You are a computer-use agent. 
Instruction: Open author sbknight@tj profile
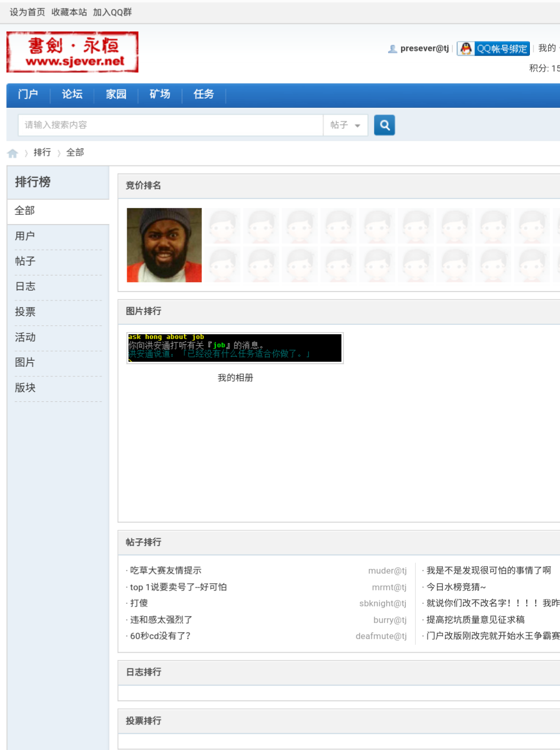tap(383, 604)
